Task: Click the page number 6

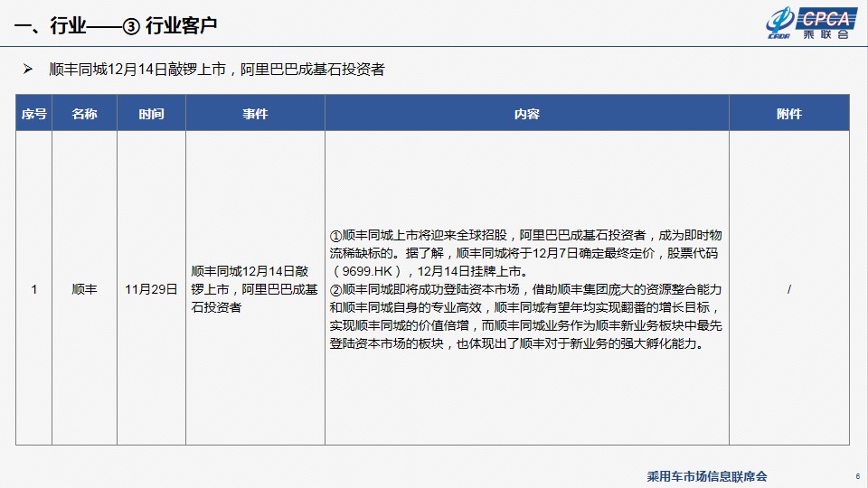Action: [857, 476]
